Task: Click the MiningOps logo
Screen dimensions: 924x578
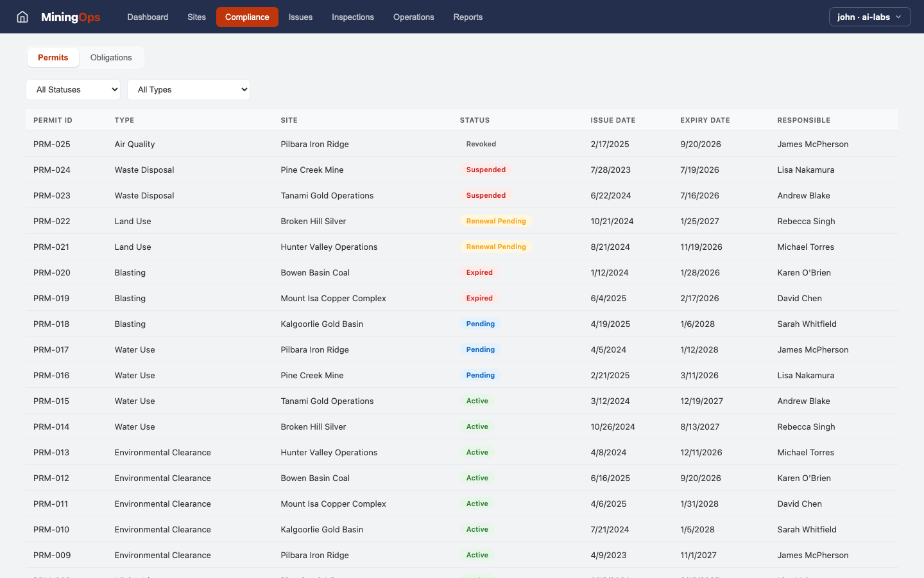Action: click(x=71, y=17)
